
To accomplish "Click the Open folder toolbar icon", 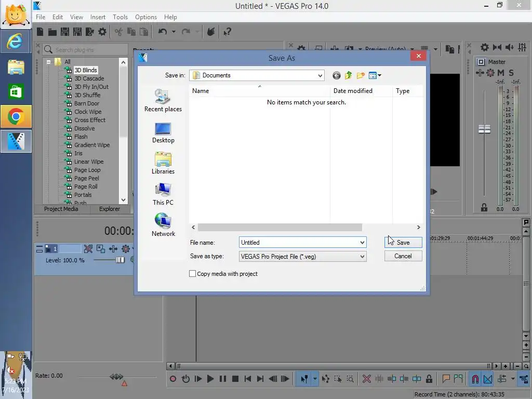I will (x=52, y=32).
